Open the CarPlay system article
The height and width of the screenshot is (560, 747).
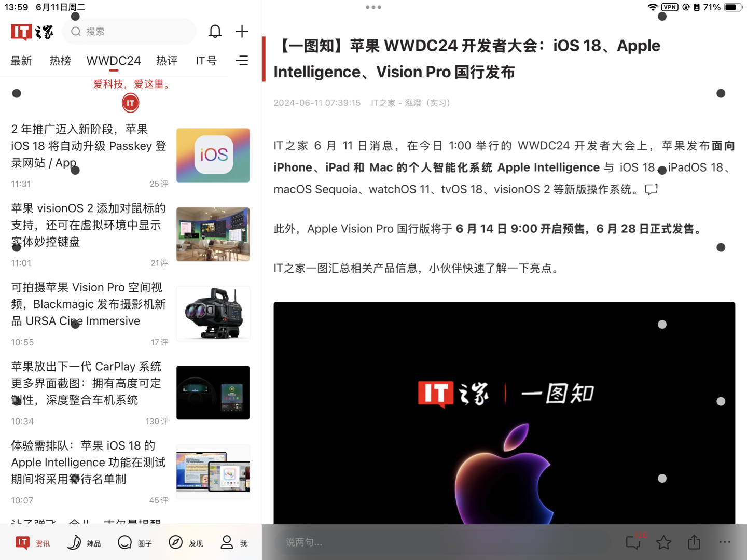[87, 383]
